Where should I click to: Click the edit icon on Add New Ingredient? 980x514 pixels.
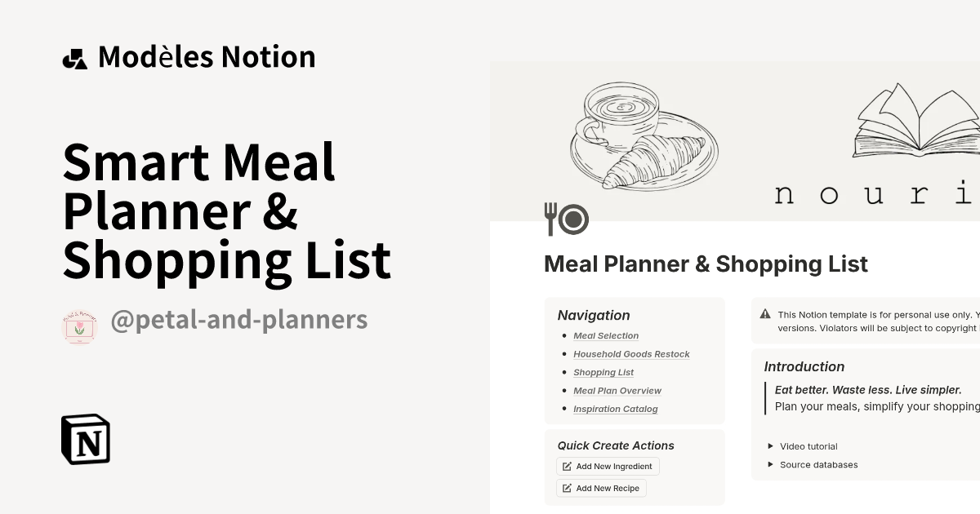coord(566,466)
